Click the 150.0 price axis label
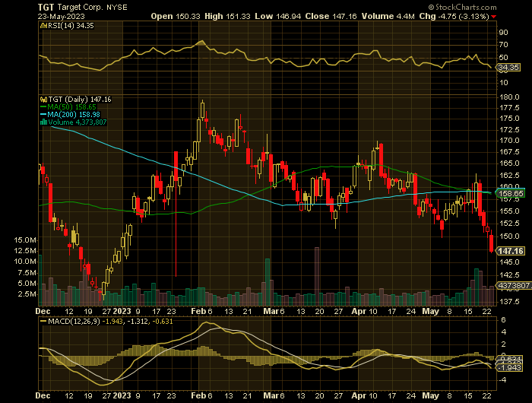This screenshot has width=532, height=403. (x=510, y=236)
